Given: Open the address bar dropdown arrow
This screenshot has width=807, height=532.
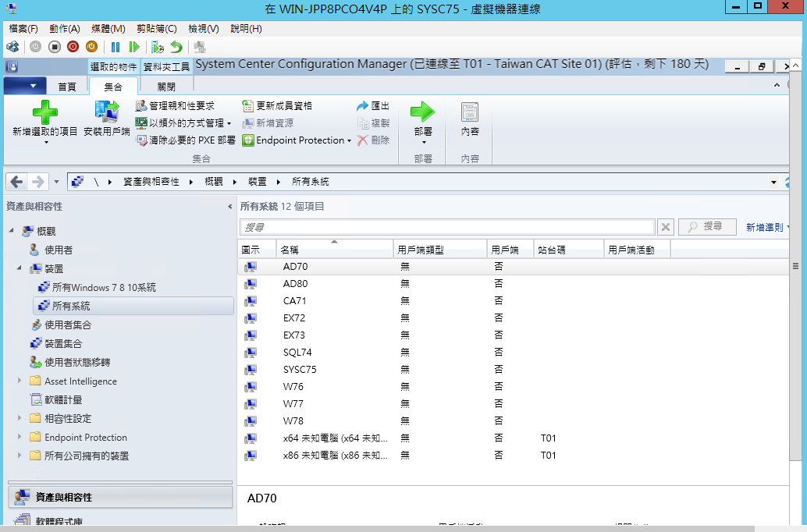Looking at the screenshot, I should [x=773, y=182].
